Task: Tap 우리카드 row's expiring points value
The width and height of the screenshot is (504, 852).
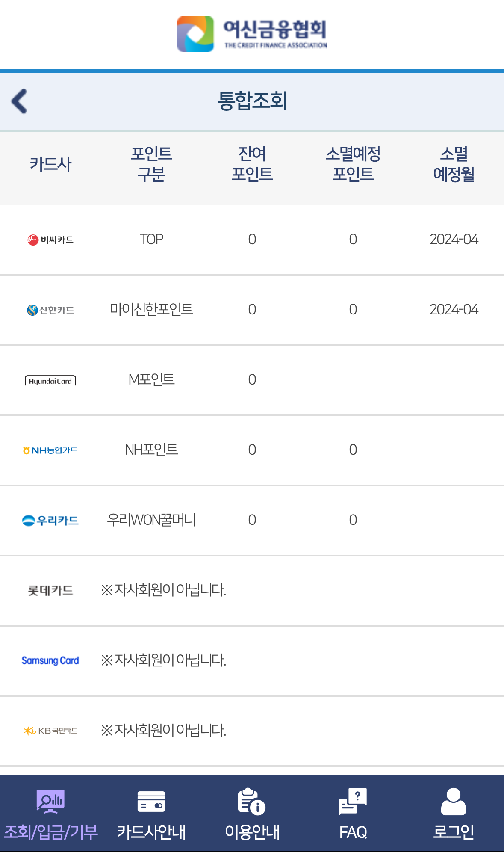Action: (353, 520)
